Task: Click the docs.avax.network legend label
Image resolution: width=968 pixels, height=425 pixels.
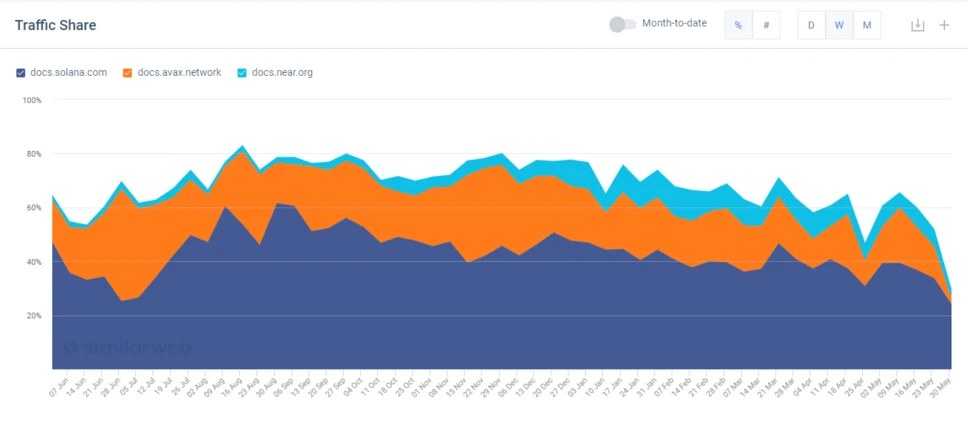Action: point(180,72)
